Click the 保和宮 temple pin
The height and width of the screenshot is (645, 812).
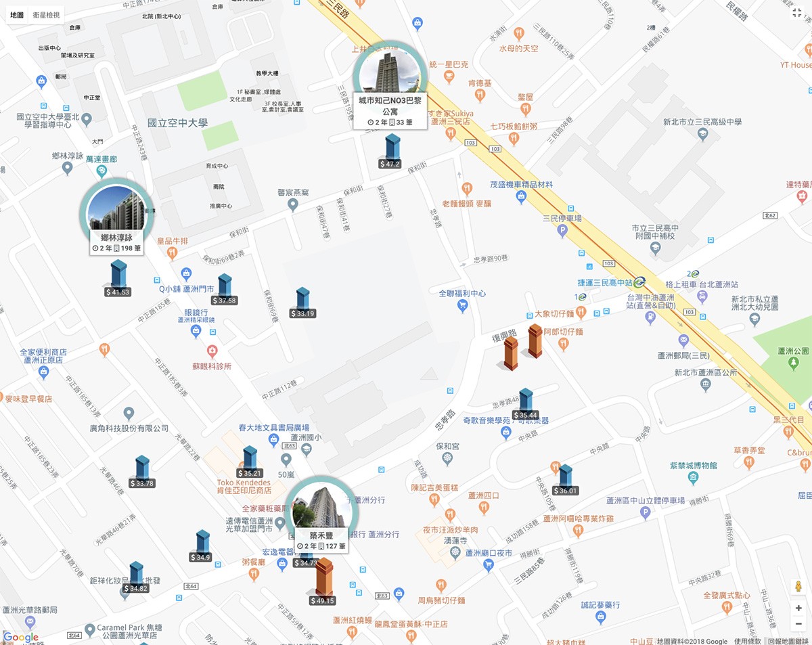point(447,459)
